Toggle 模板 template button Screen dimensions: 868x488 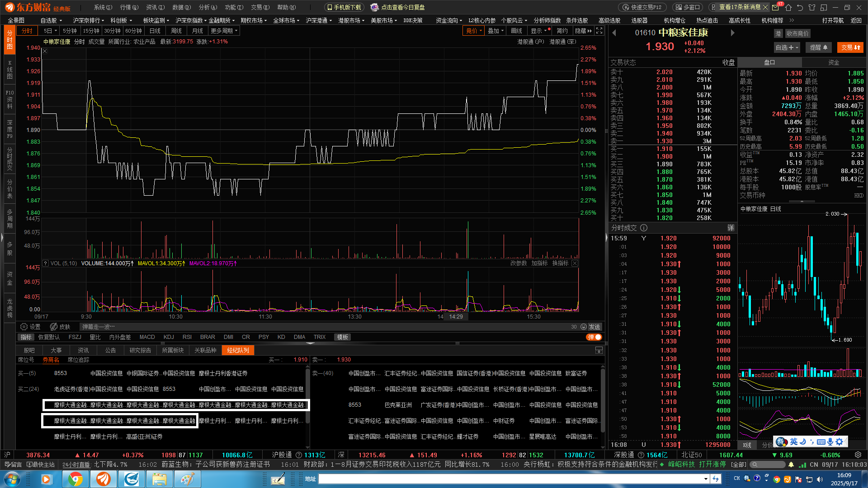point(342,337)
